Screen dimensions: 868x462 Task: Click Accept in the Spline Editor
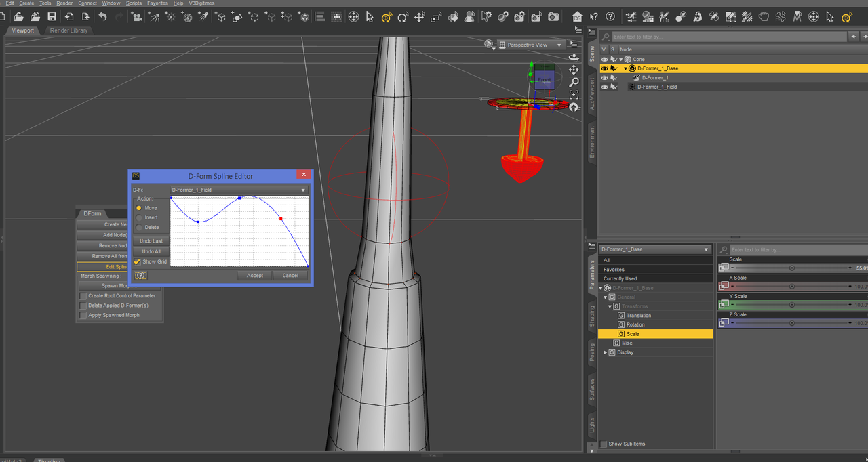[x=255, y=275]
